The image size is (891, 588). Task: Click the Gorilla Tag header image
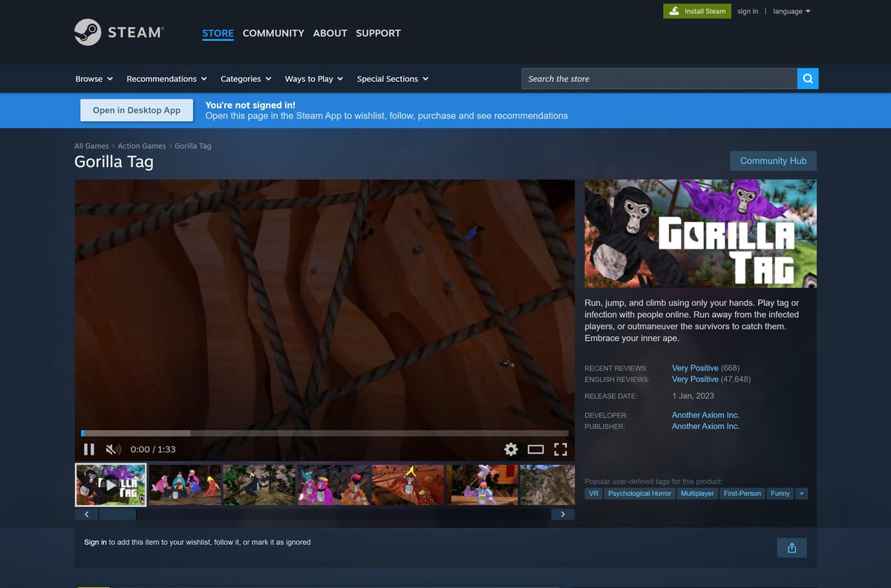[700, 234]
